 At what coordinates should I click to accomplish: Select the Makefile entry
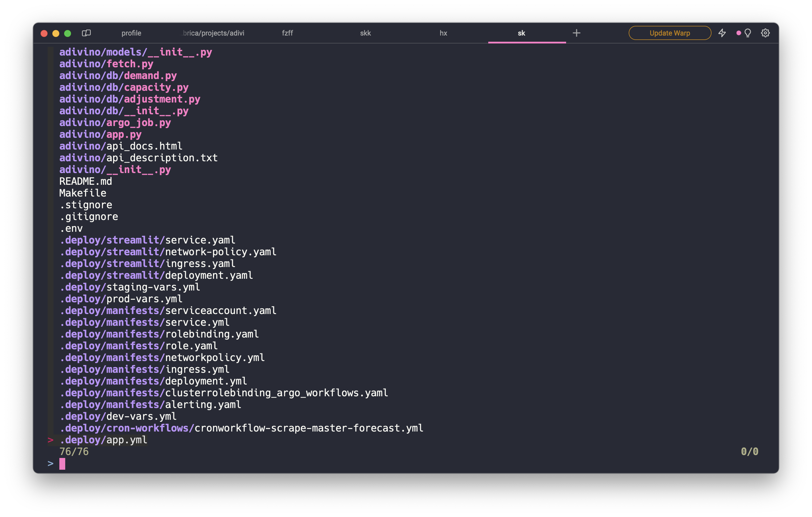[x=82, y=193]
